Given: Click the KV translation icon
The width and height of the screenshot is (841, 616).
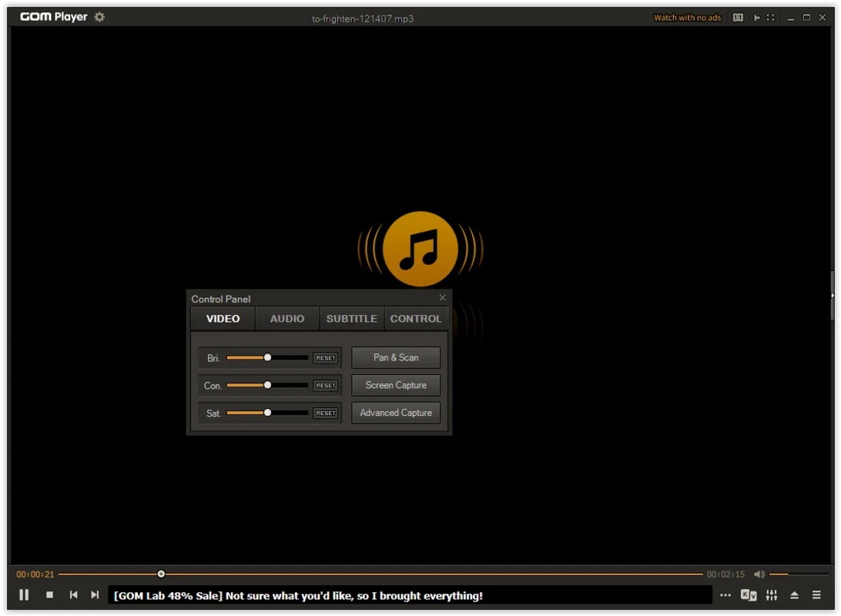Looking at the screenshot, I should click(x=749, y=594).
